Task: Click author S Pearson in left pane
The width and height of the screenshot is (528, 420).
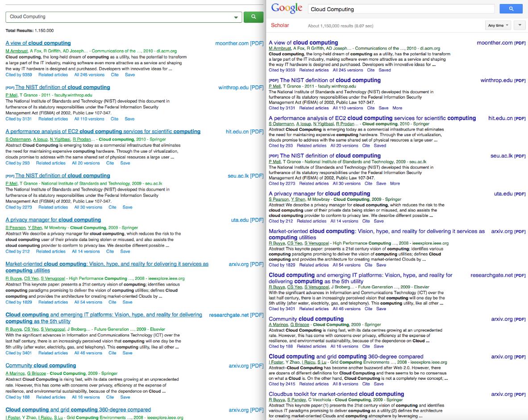Action: pos(16,228)
